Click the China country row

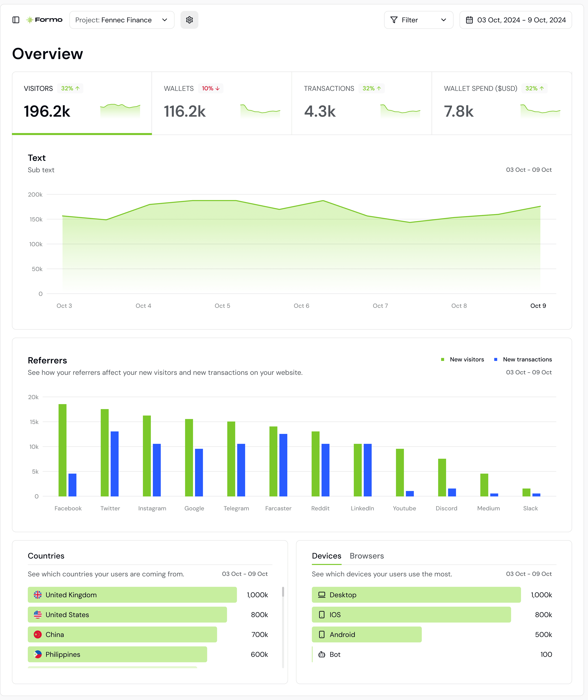(148, 635)
